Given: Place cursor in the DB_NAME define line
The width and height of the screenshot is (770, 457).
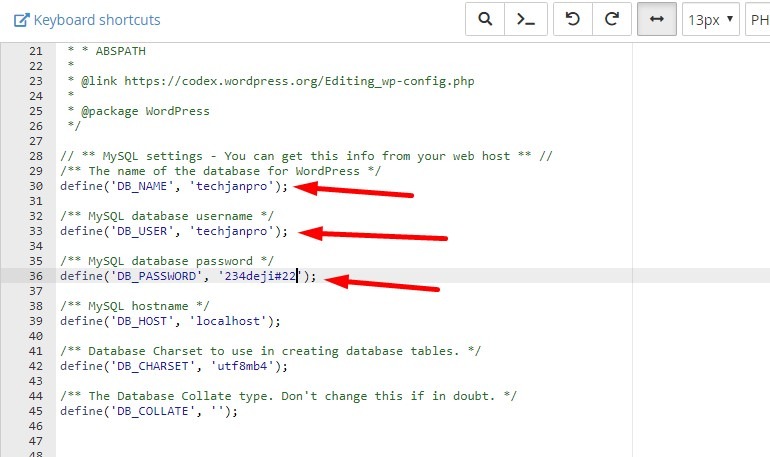Looking at the screenshot, I should coord(172,186).
